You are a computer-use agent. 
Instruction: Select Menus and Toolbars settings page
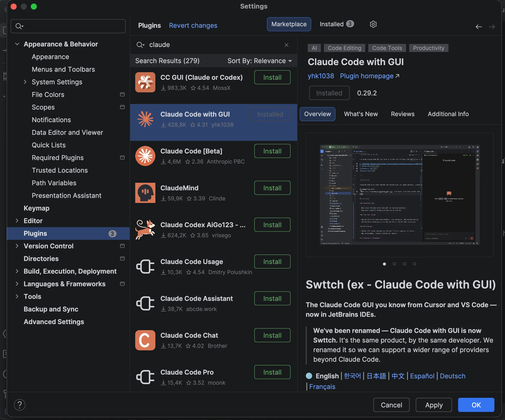63,69
